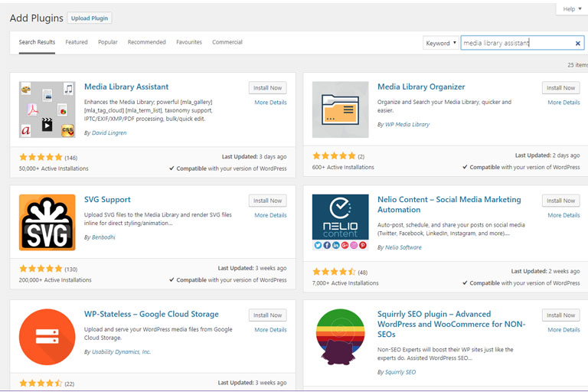588x392 pixels.
Task: Install SVG Support now
Action: tap(267, 201)
